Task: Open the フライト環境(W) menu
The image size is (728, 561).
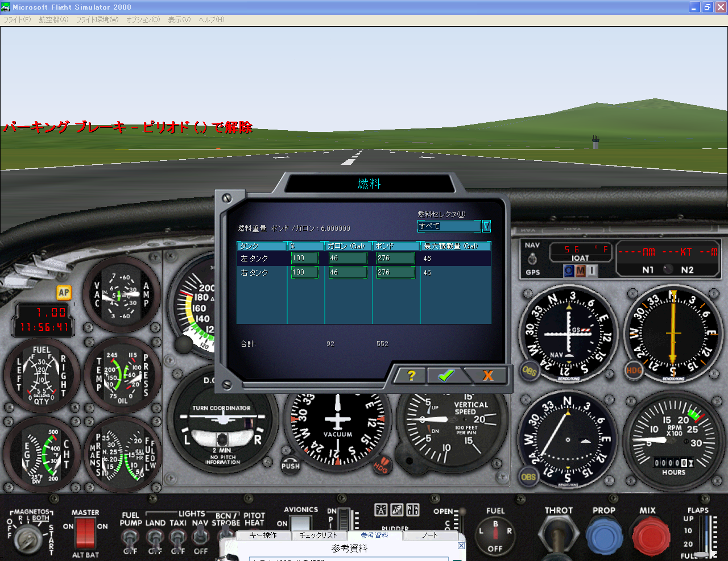Action: click(x=97, y=20)
